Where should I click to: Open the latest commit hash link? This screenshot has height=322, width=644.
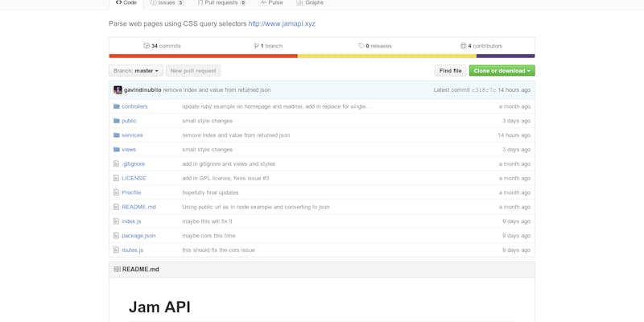coord(484,90)
